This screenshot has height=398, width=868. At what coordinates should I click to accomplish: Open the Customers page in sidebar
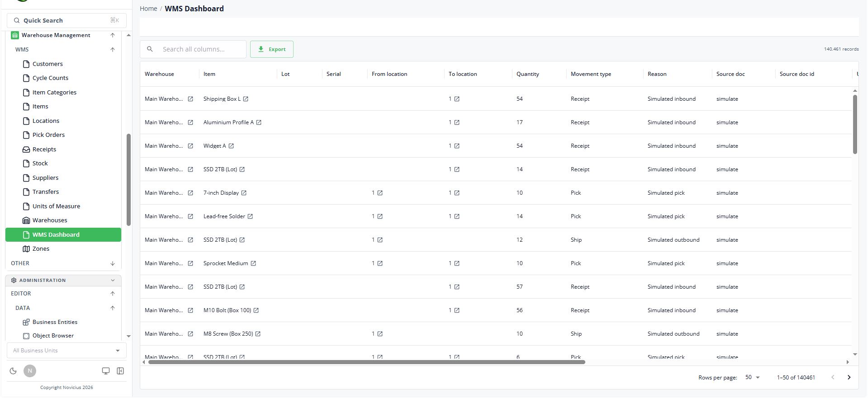coord(63,64)
